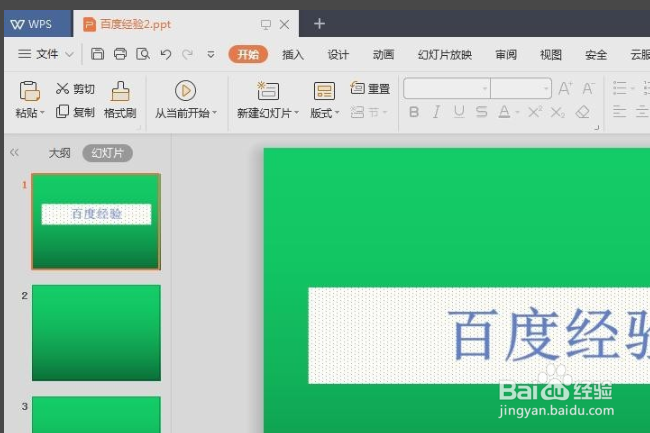650x433 pixels.
Task: Click the 版式 layout icon
Action: point(324,91)
